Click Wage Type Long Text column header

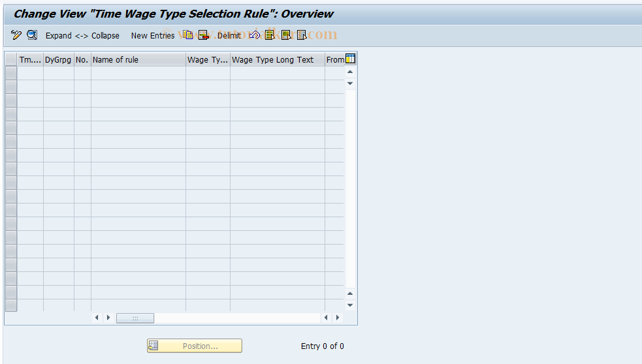tap(278, 60)
